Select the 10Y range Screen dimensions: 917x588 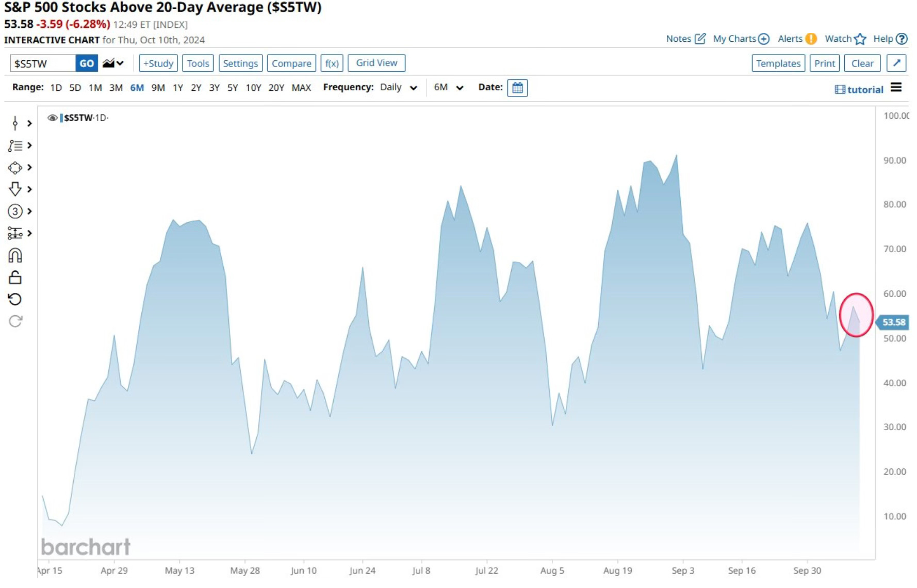tap(253, 88)
